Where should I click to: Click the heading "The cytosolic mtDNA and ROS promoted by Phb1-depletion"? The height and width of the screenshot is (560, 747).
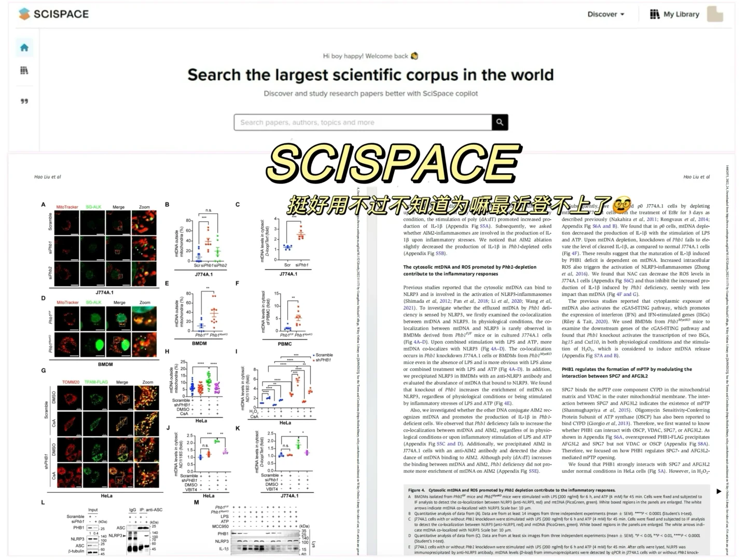pos(470,267)
